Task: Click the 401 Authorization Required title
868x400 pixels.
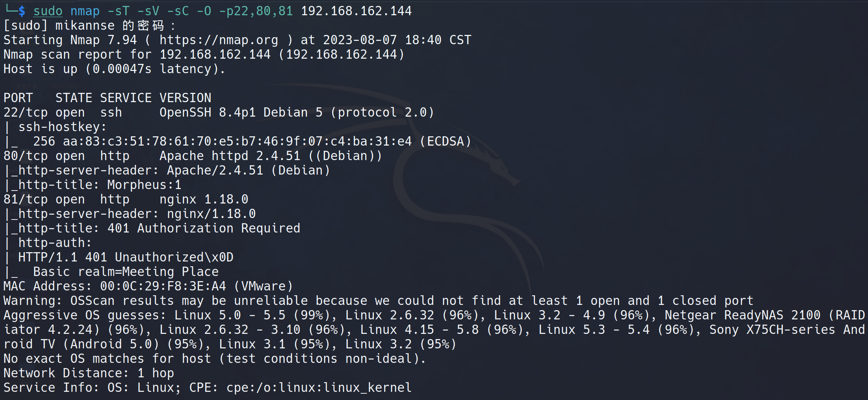Action: [x=204, y=228]
